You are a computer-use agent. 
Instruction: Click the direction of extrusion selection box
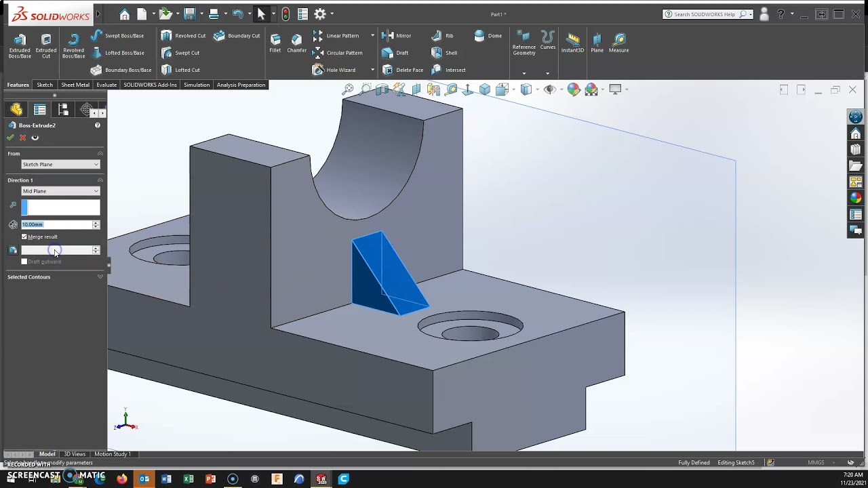60,207
